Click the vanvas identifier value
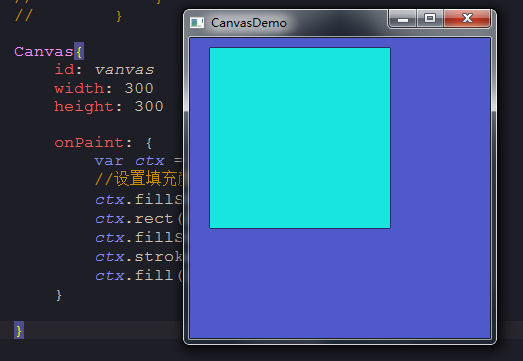The image size is (523, 361). coord(124,70)
